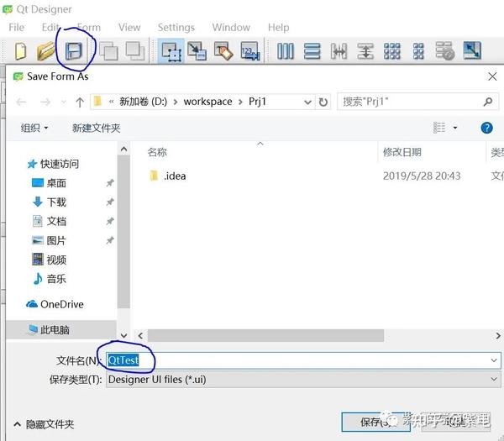Click the back navigation arrow
504x441 pixels.
[21, 102]
